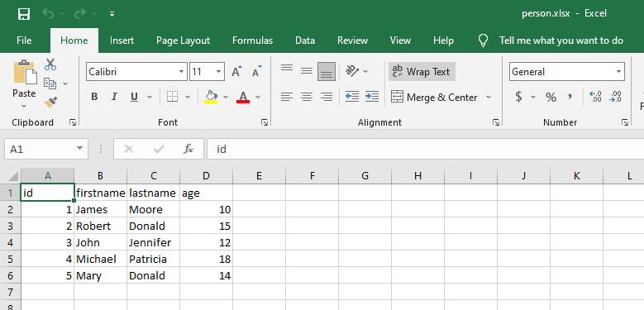Click Merge & Center button
The width and height of the screenshot is (644, 310).
(434, 98)
